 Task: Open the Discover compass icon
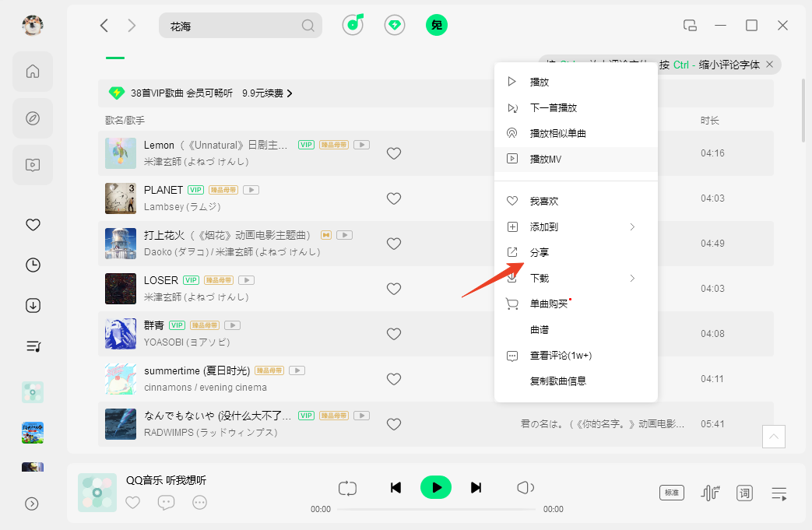[33, 118]
